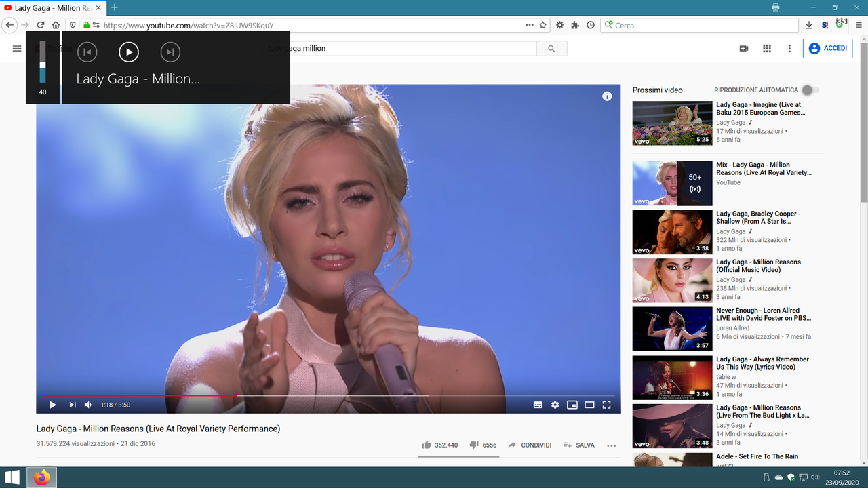Open the Windows Start menu

click(x=12, y=477)
